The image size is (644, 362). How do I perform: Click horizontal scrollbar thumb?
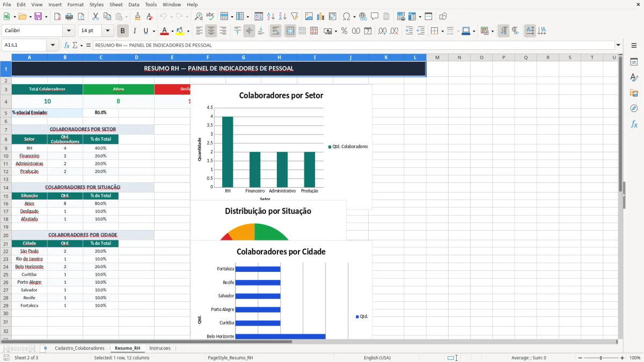147,342
